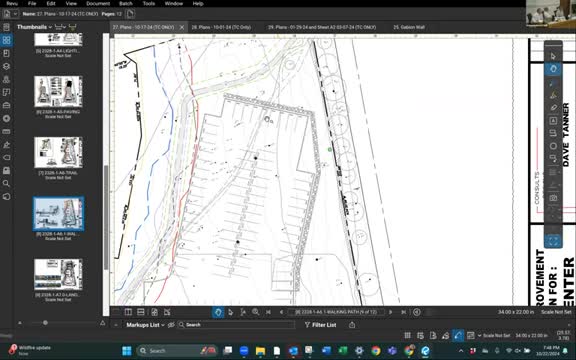
Task: Open the Bookmarks panel in left sidebar
Action: (x=6, y=53)
